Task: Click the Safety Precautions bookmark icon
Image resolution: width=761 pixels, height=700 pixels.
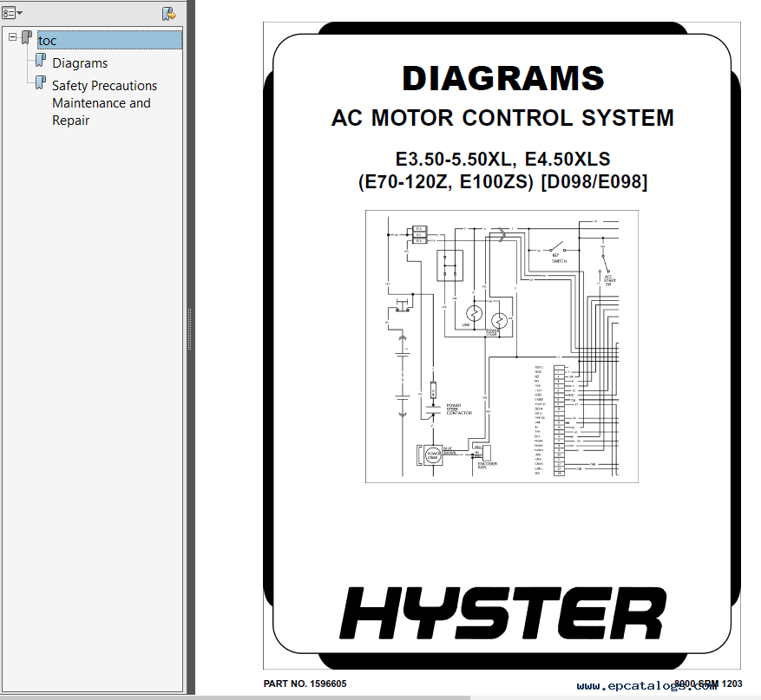Action: pyautogui.click(x=41, y=83)
